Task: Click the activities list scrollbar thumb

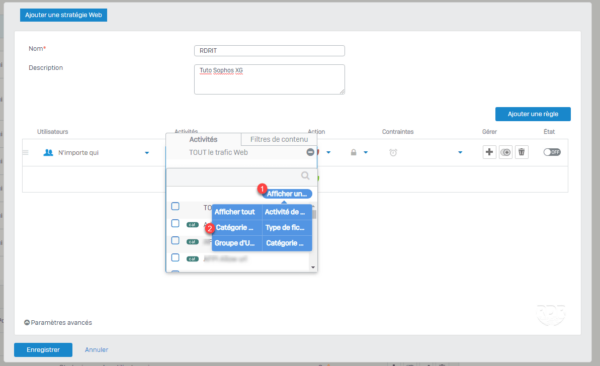Action: (x=314, y=214)
